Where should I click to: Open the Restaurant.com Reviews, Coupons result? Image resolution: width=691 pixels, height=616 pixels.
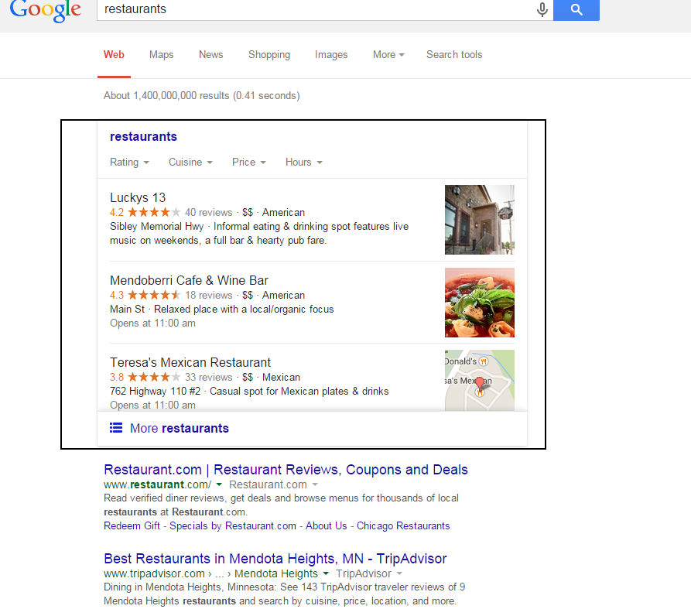coord(286,470)
